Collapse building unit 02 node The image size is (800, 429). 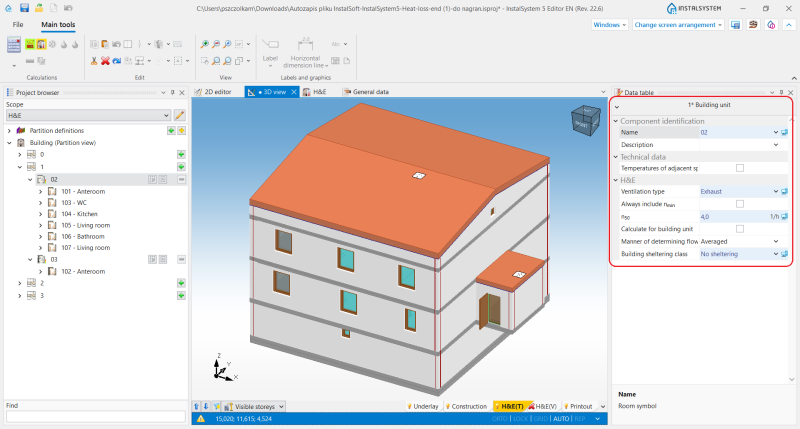pyautogui.click(x=30, y=180)
